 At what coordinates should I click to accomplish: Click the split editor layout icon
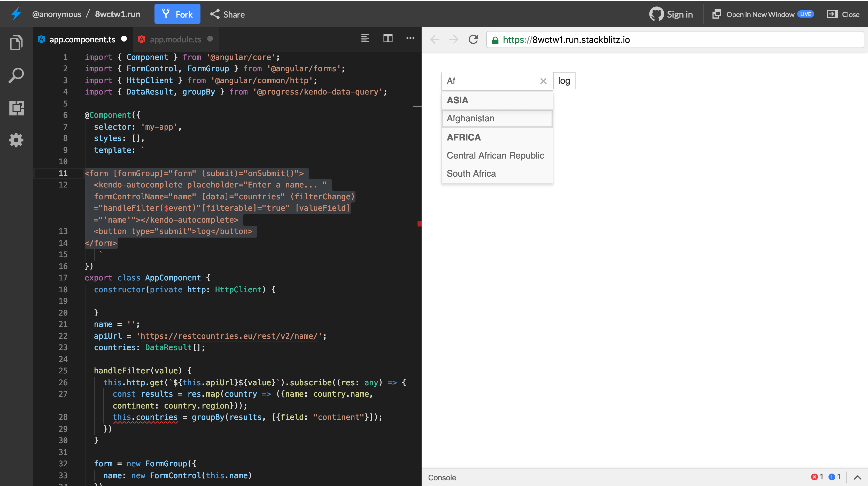388,39
